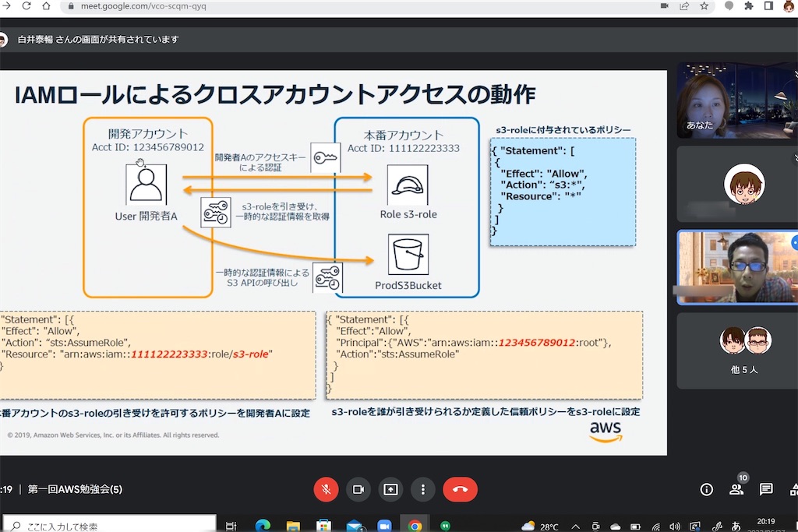Expand hidden system tray icons chevron

point(575,527)
